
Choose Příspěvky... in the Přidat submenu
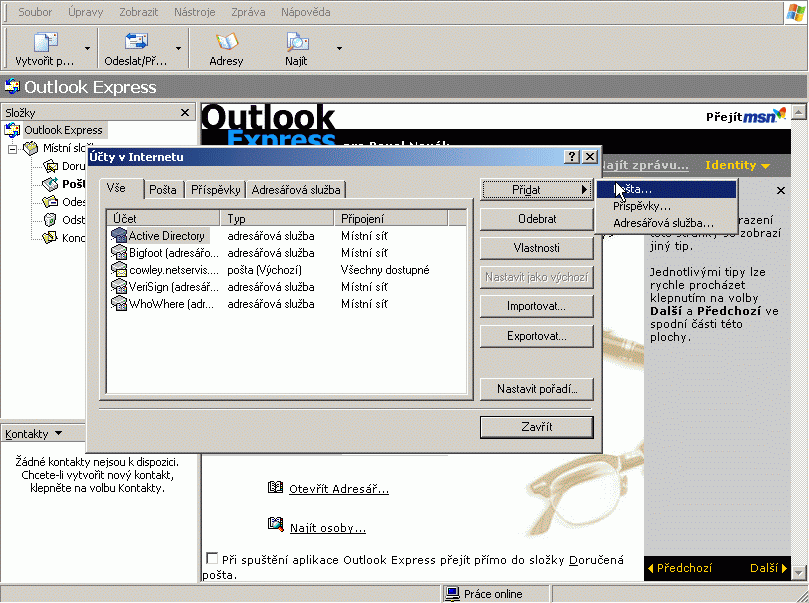coord(666,206)
